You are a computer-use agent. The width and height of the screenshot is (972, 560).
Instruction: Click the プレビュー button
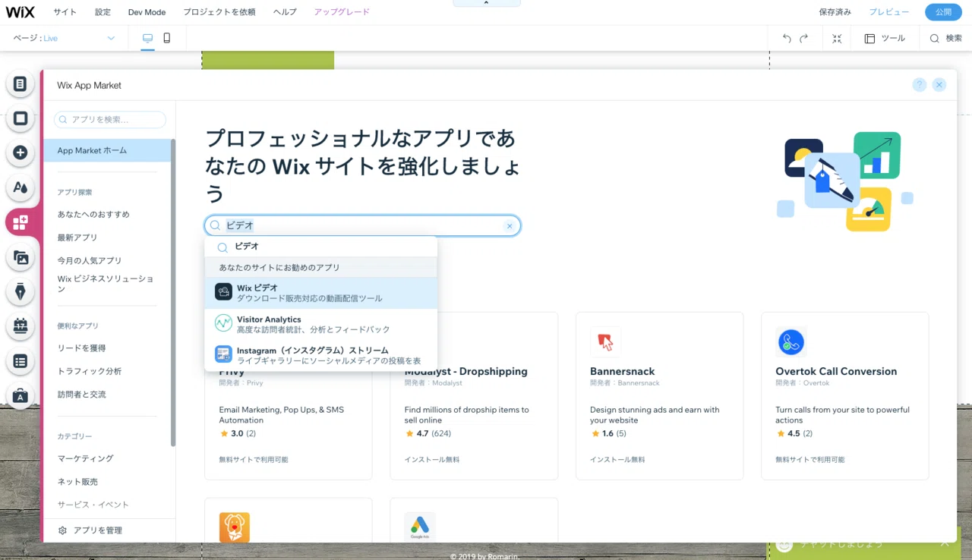pos(889,12)
